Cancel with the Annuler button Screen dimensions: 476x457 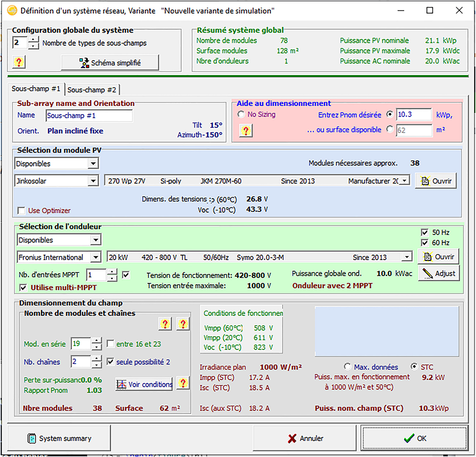pyautogui.click(x=305, y=438)
